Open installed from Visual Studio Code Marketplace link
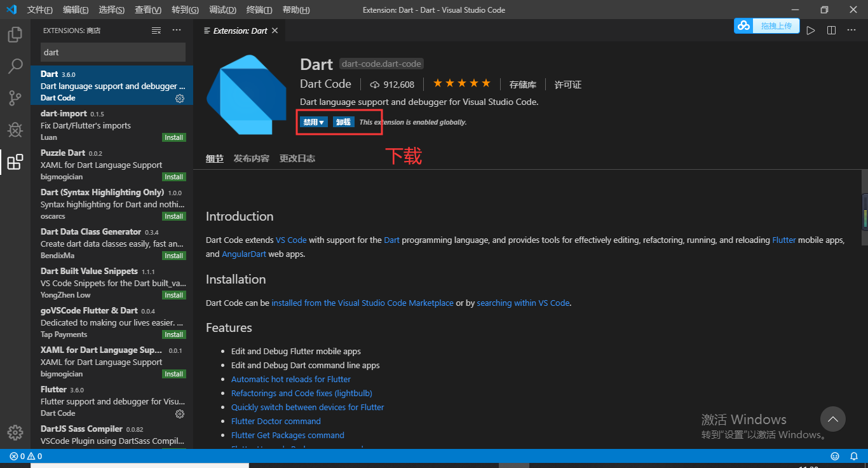The height and width of the screenshot is (468, 868). tap(363, 303)
